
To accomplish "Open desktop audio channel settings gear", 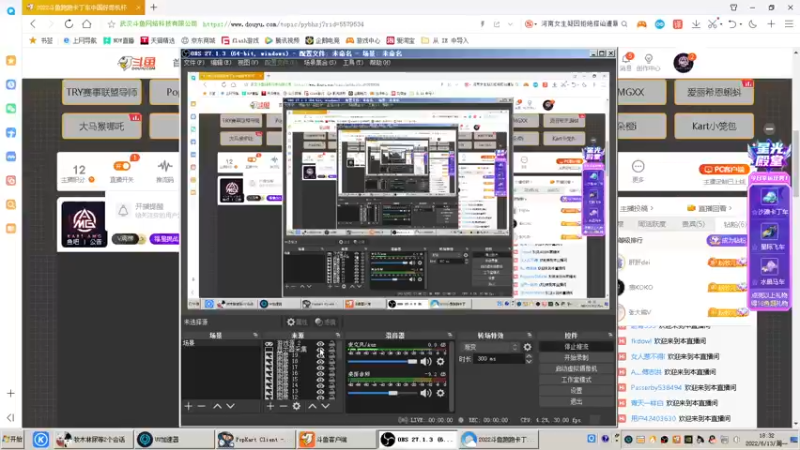I will click(x=440, y=393).
